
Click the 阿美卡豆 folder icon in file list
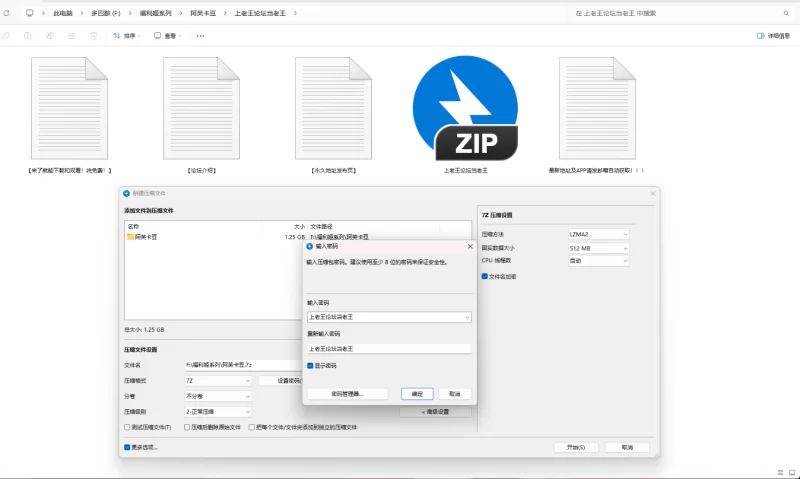pyautogui.click(x=131, y=237)
